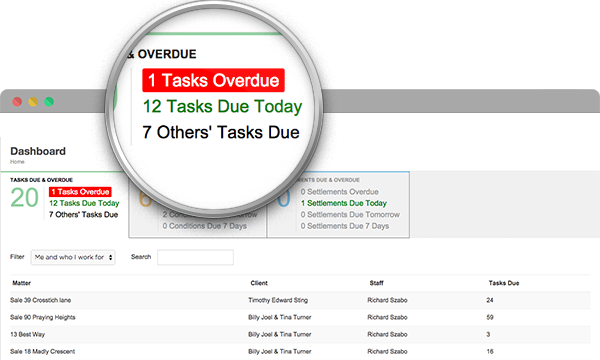
Task: Sort by the Staff column header
Action: 377,283
